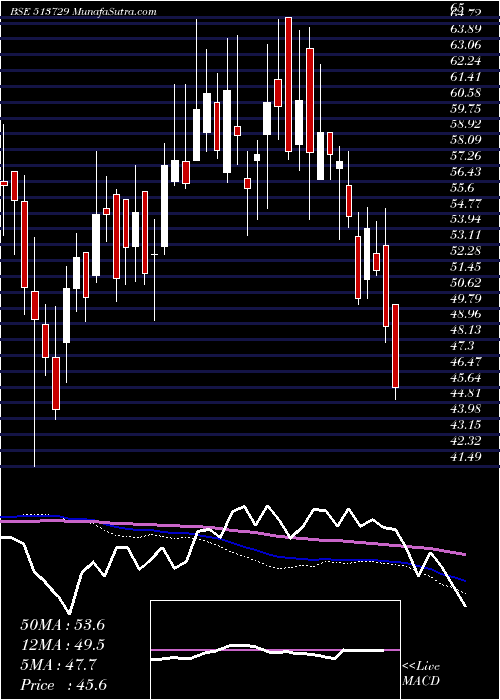500x700 pixels.
Task: Select the 58.92 price label
Action: pos(466,125)
